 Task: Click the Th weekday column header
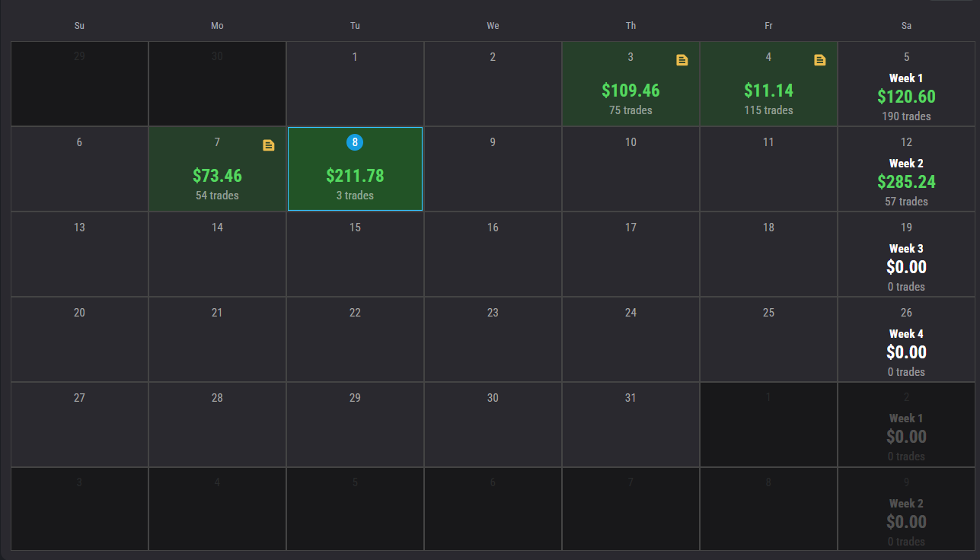click(630, 25)
